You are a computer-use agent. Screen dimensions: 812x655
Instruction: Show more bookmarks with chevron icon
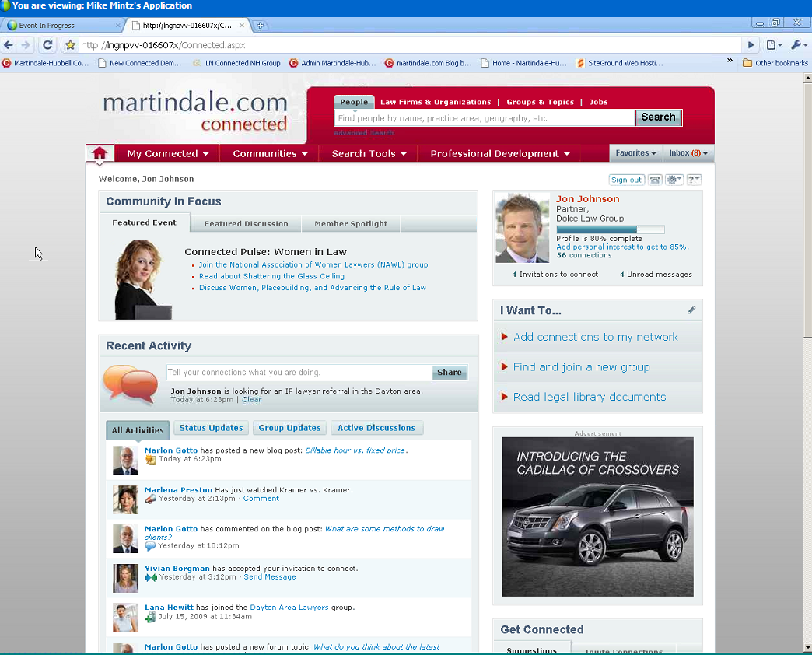pyautogui.click(x=729, y=61)
